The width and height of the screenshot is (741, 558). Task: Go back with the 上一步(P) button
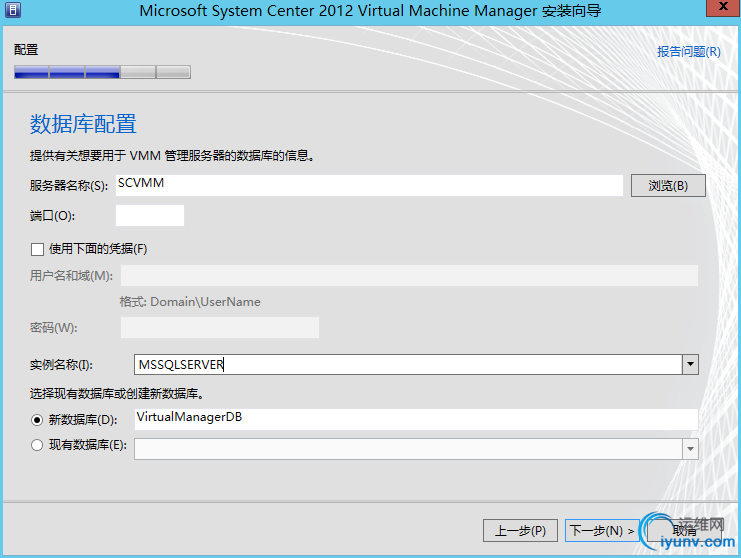tap(520, 531)
